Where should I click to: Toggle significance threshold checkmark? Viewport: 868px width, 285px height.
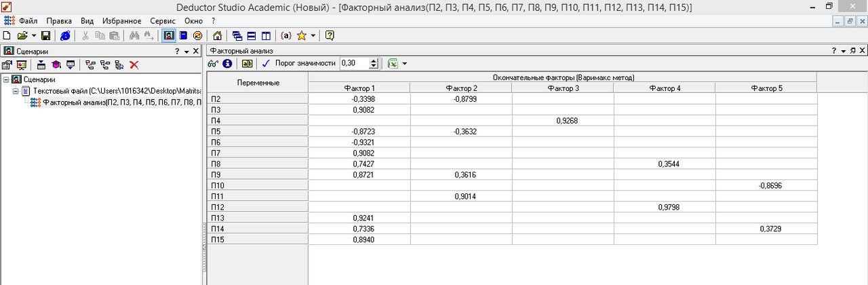point(266,63)
